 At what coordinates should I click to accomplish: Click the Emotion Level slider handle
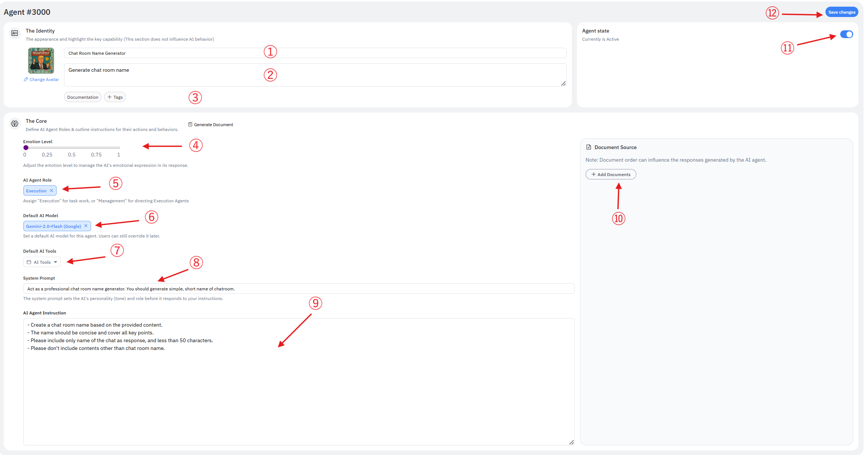click(26, 148)
